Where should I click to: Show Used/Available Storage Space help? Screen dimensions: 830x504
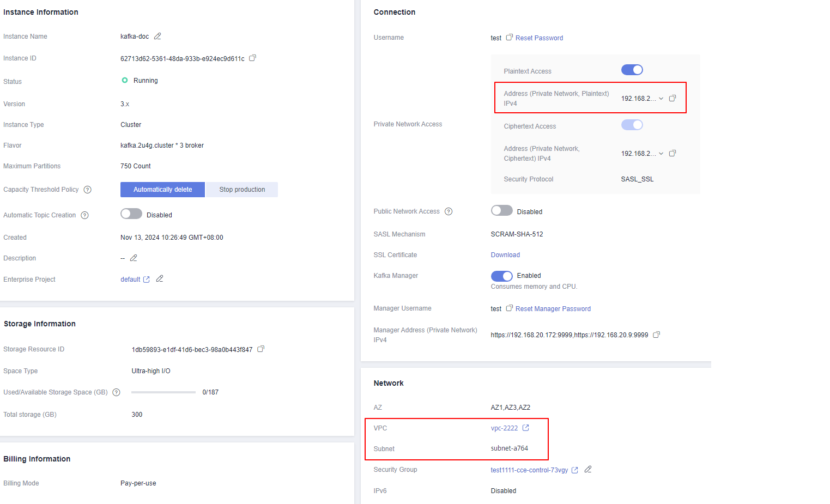[x=116, y=392]
